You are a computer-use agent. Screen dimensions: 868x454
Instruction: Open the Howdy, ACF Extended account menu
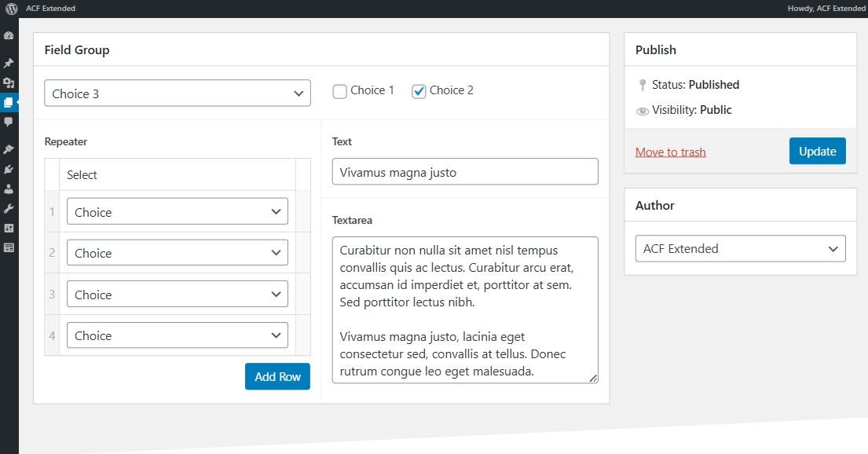pos(826,9)
